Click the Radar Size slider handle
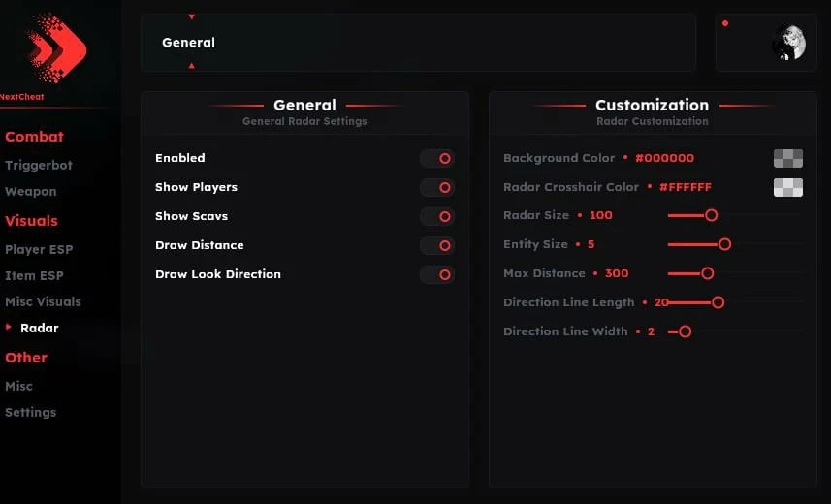Screen dimensions: 831x504 (x=711, y=215)
